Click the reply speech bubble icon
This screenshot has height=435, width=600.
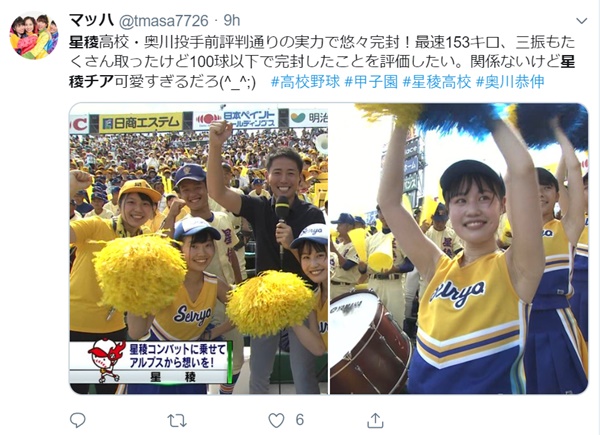click(78, 420)
